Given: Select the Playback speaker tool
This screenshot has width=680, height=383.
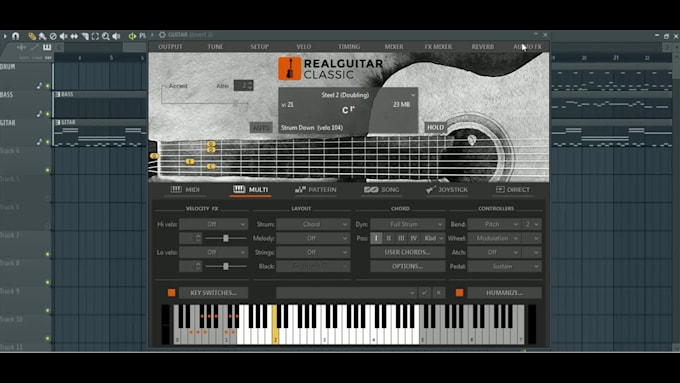Looking at the screenshot, I should tap(116, 36).
